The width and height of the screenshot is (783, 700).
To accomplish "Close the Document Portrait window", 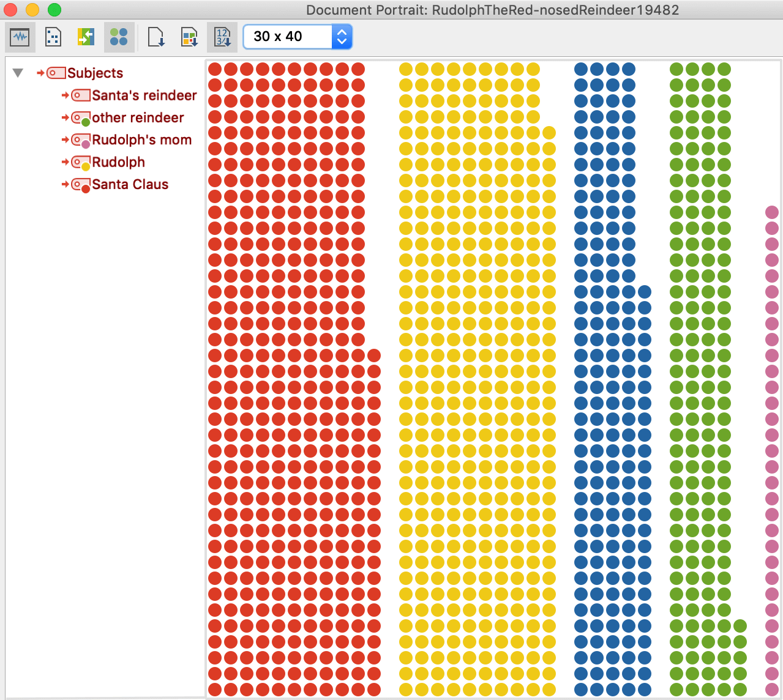I will (x=10, y=10).
